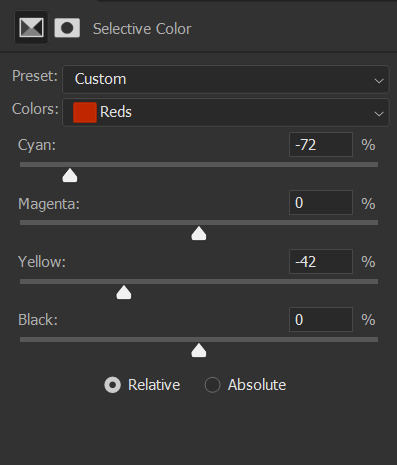The image size is (397, 465).
Task: Click the Preset dropdown chevron arrow
Action: click(379, 81)
